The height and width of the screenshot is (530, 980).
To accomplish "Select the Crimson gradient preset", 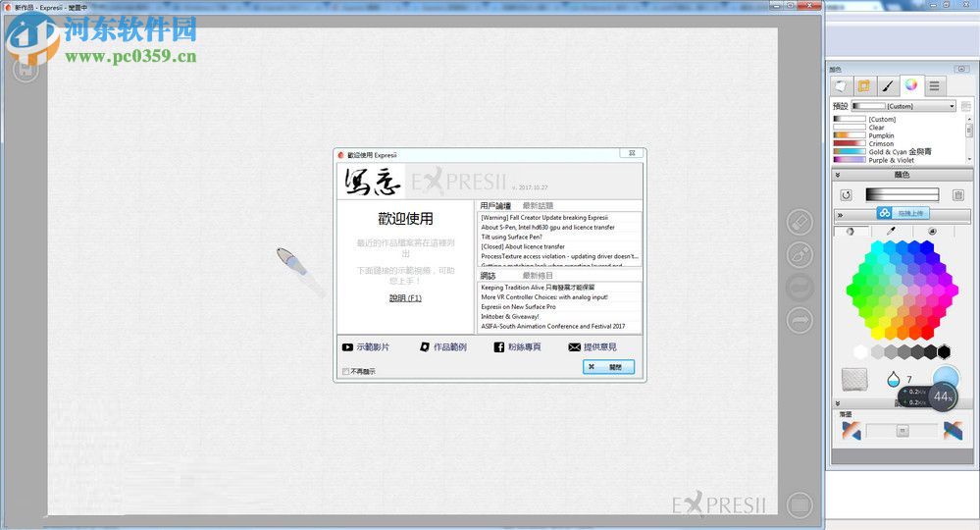I will (899, 143).
